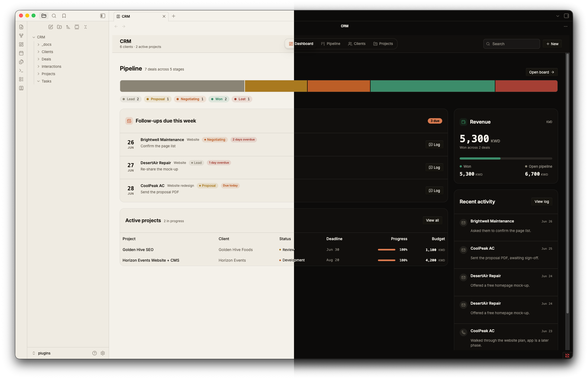Screen dimensions: 588x379
Task: Click the vertical scrollbar on the right
Action: [568, 183]
